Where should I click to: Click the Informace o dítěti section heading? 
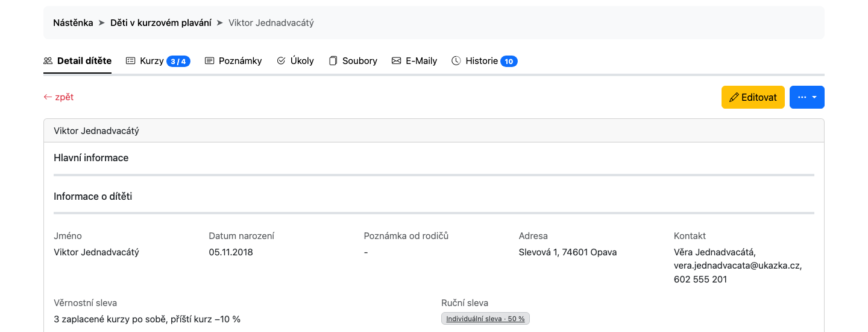(93, 196)
